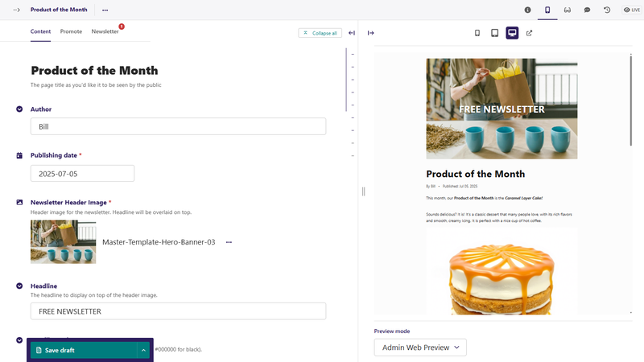
Task: Open the info panel icon in top bar
Action: pyautogui.click(x=528, y=10)
